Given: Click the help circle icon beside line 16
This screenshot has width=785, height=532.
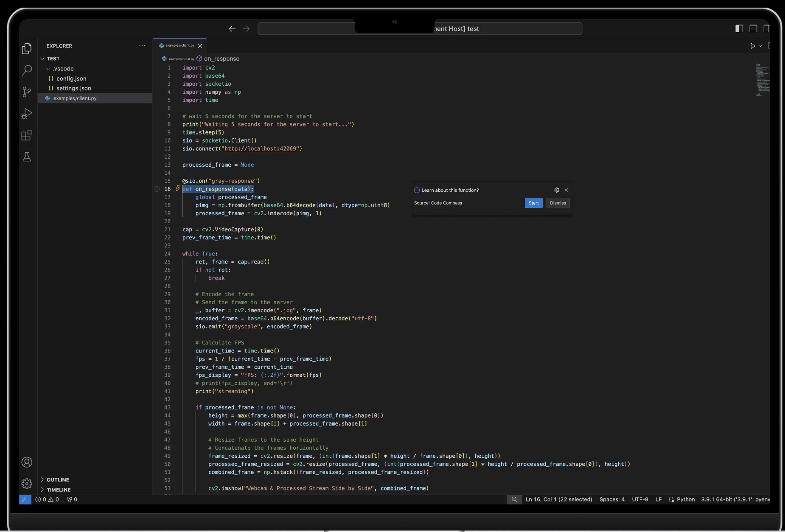Looking at the screenshot, I should tap(157, 189).
